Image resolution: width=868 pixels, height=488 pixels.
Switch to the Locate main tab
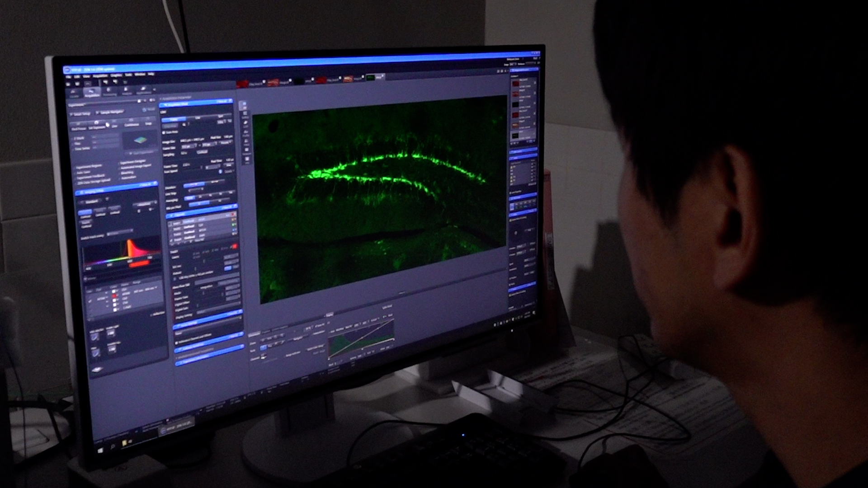click(73, 94)
